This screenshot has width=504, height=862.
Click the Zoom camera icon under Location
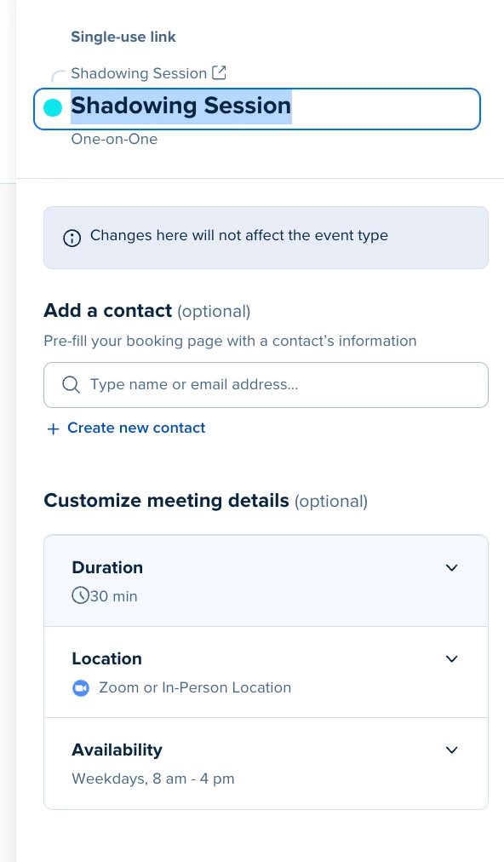81,687
